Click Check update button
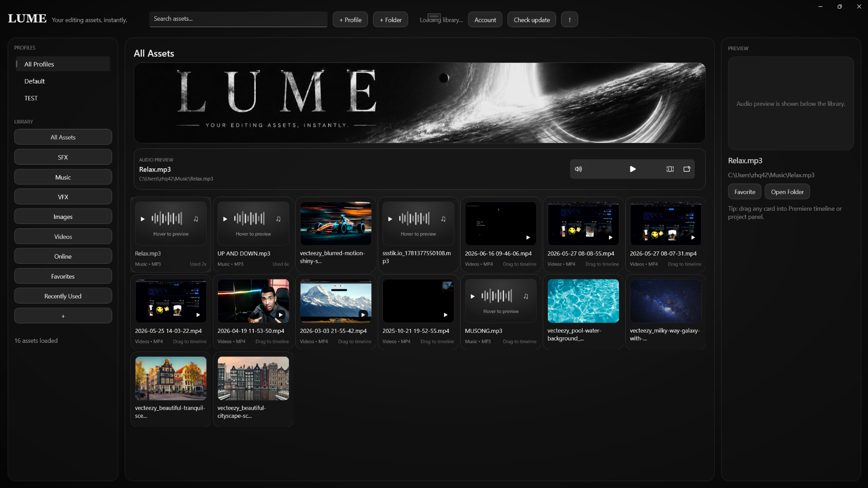Screen dimensions: 868x488 [x=532, y=19]
